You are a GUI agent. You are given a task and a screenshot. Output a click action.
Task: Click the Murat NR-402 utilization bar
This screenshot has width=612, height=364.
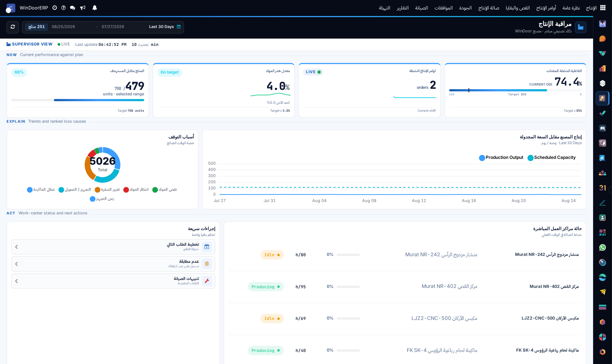(348, 287)
